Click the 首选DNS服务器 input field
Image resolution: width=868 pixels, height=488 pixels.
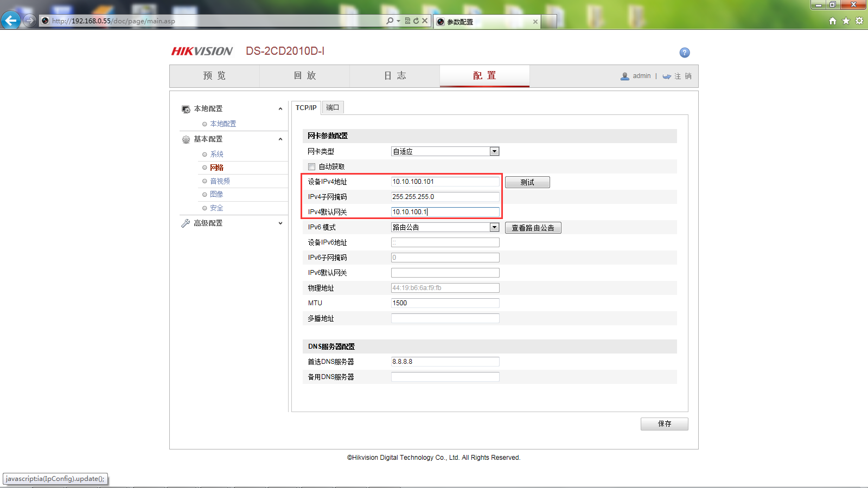445,362
